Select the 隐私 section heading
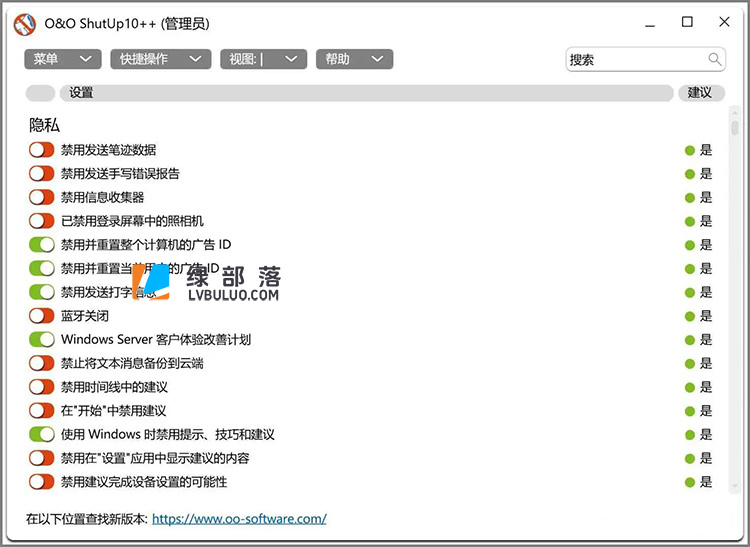The height and width of the screenshot is (547, 750). [x=44, y=125]
